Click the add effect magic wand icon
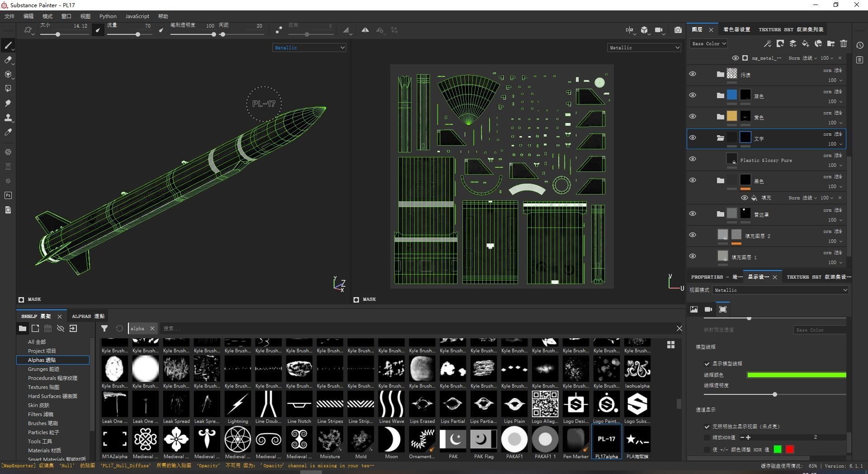868x474 pixels. (x=767, y=43)
